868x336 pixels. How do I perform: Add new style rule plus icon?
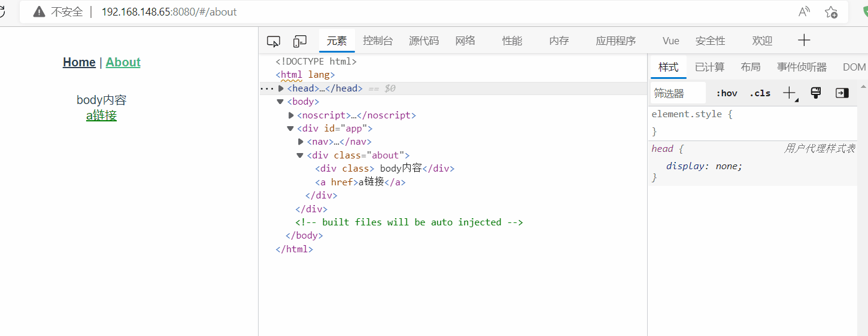[x=790, y=93]
